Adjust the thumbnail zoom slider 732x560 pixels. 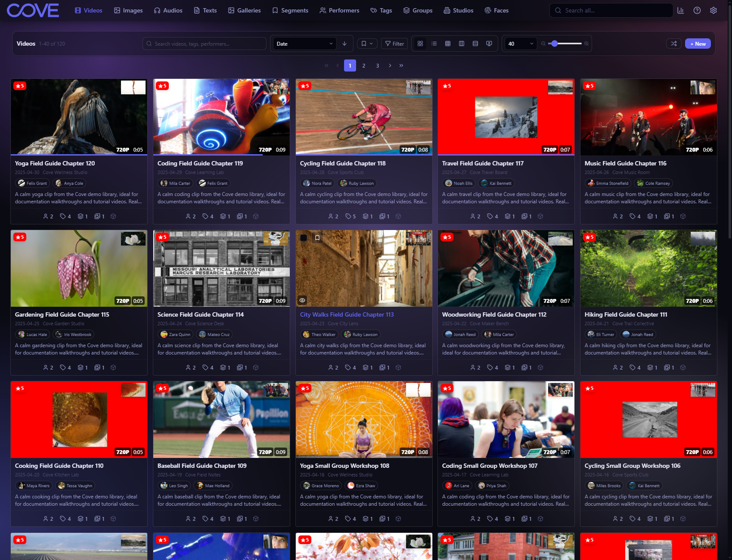[565, 44]
